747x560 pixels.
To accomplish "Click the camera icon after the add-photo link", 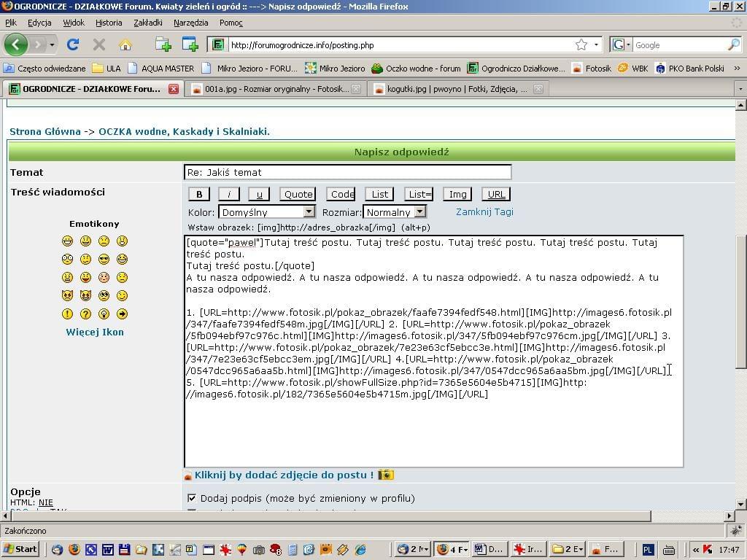I will tap(385, 475).
